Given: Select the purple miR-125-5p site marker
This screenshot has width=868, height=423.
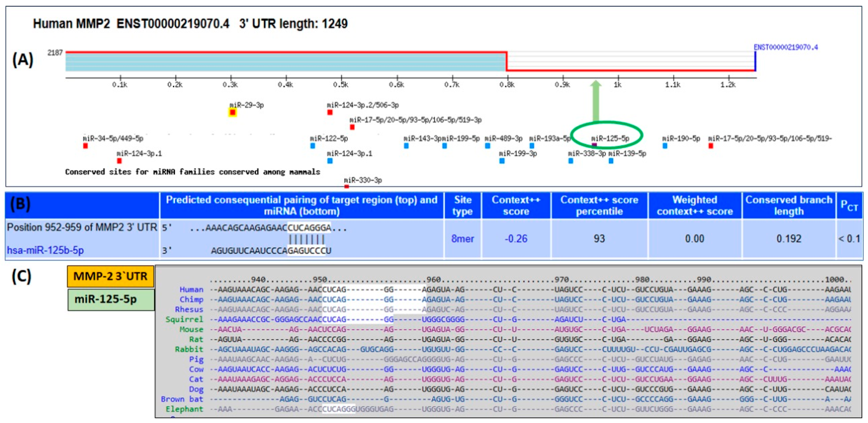Looking at the screenshot, I should click(594, 145).
